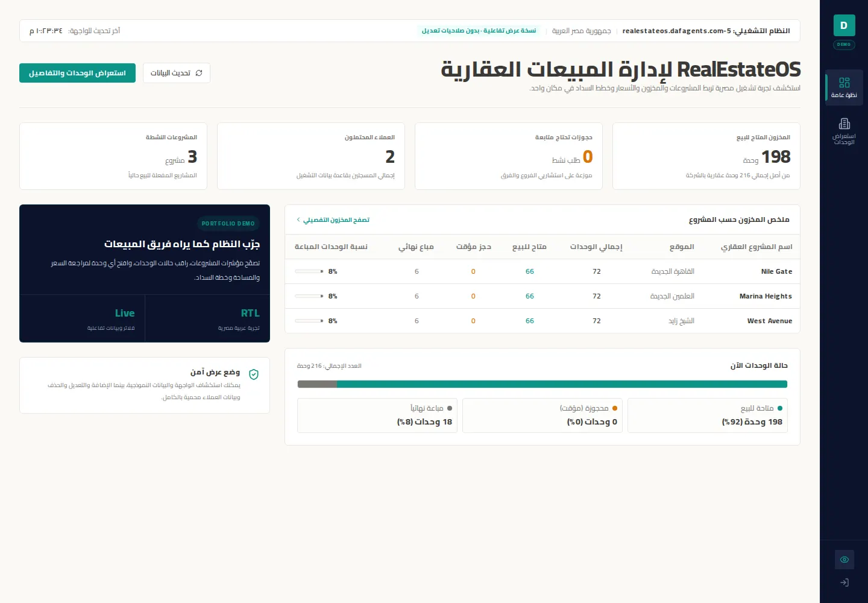Screen dimensions: 868x603
Task: Open the نظرة عامة overview sidebar item
Action: [844, 88]
